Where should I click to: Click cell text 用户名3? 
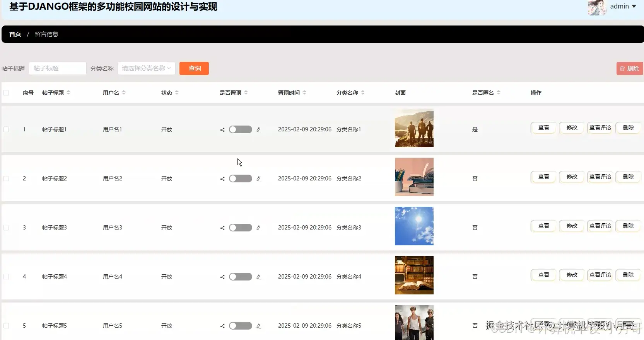113,228
